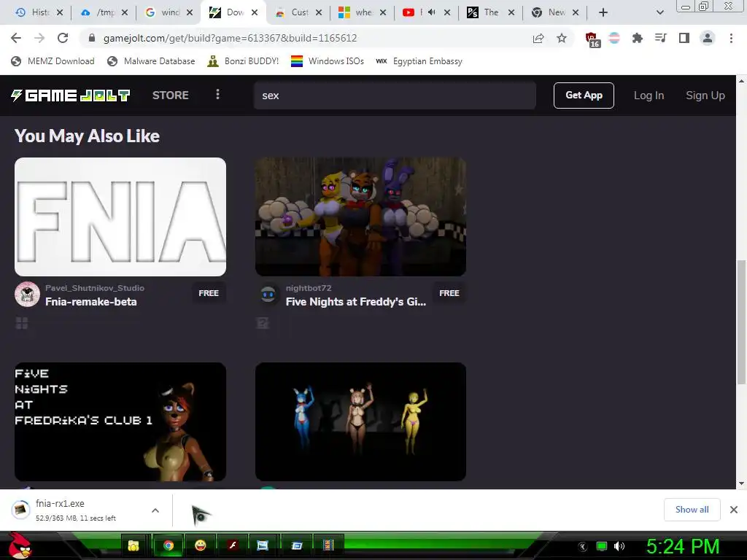
Task: Go back to the previous page
Action: point(16,38)
